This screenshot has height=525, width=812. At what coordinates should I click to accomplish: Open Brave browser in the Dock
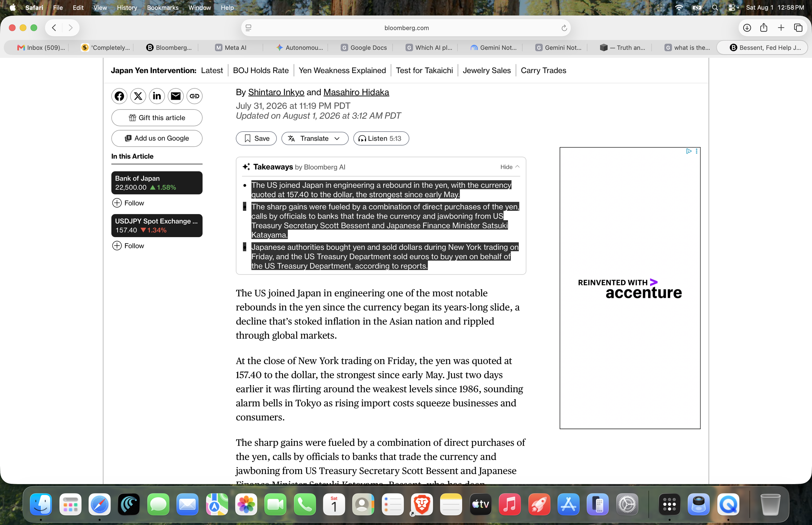[x=422, y=504]
